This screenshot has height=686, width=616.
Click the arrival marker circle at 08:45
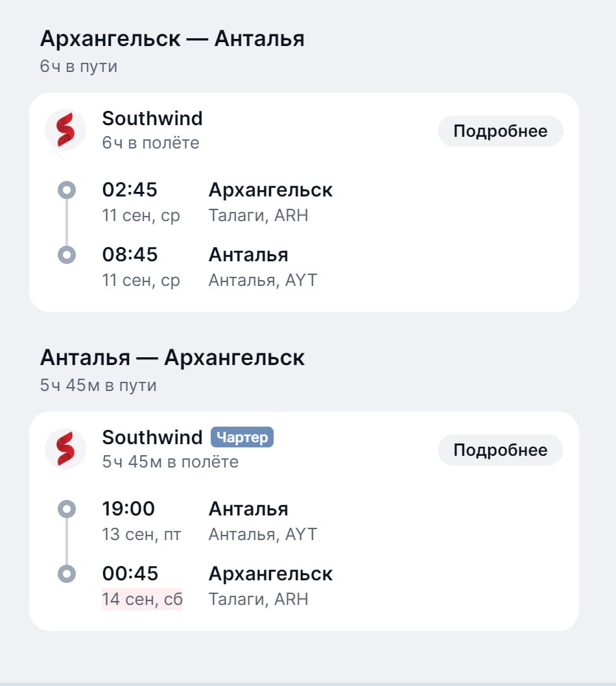coord(67,255)
